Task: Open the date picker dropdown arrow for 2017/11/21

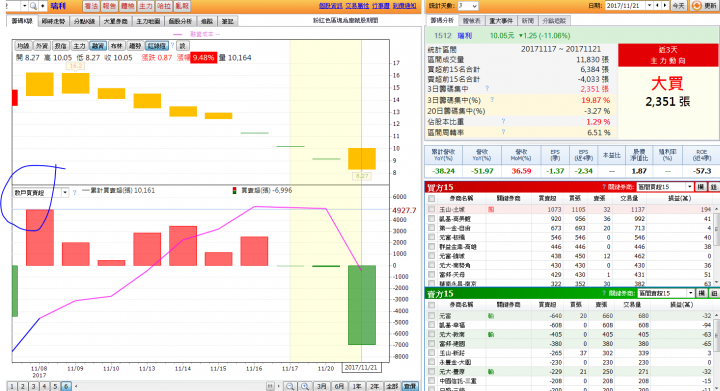Action: (x=649, y=6)
